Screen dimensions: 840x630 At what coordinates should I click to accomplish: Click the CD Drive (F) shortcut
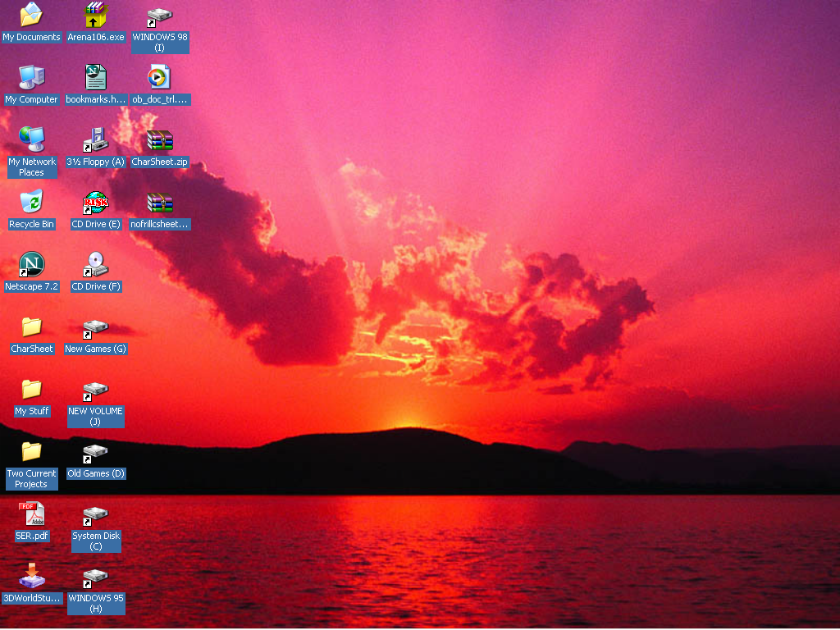pos(96,264)
